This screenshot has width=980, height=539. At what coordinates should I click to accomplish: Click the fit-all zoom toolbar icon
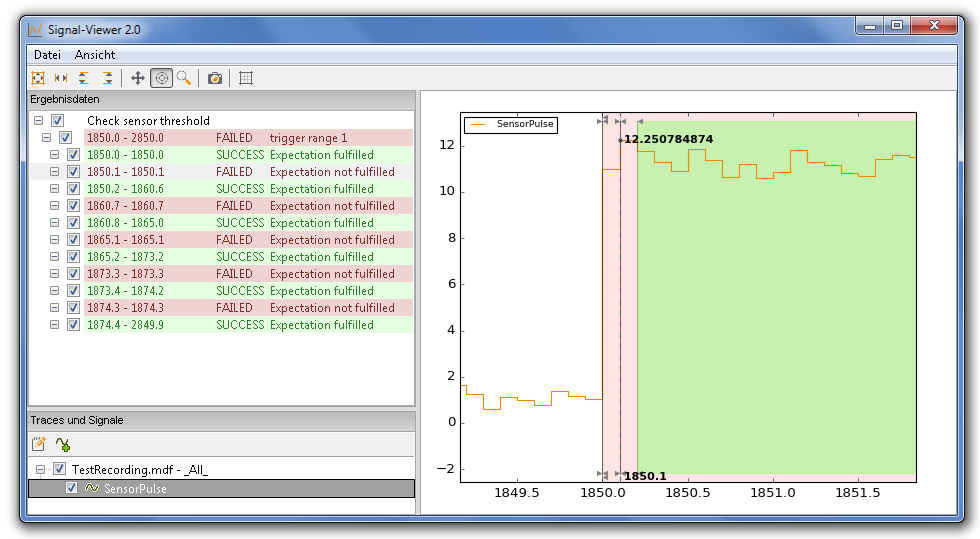click(x=38, y=78)
